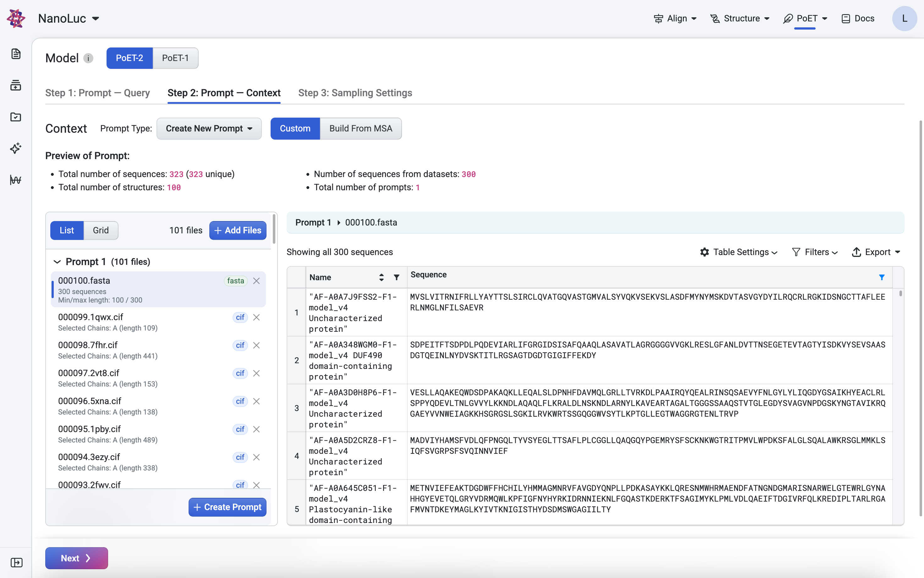
Task: Open the Structure menu
Action: click(740, 18)
